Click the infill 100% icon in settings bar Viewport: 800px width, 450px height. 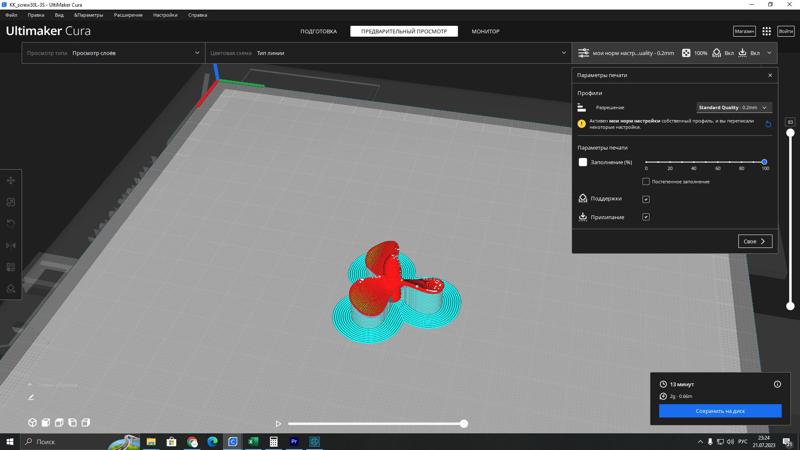click(686, 53)
